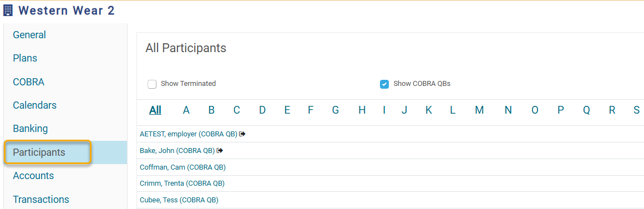This screenshot has width=644, height=209.
Task: Click the building icon beside Western Wear 2
Action: coord(8,11)
